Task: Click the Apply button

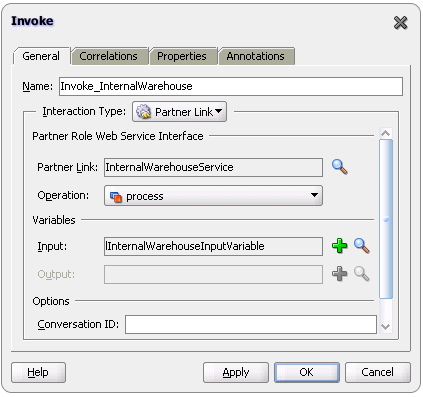Action: tap(236, 372)
